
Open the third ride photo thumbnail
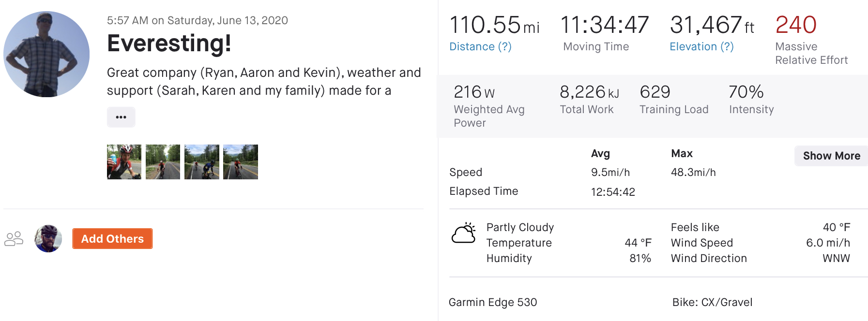click(201, 162)
